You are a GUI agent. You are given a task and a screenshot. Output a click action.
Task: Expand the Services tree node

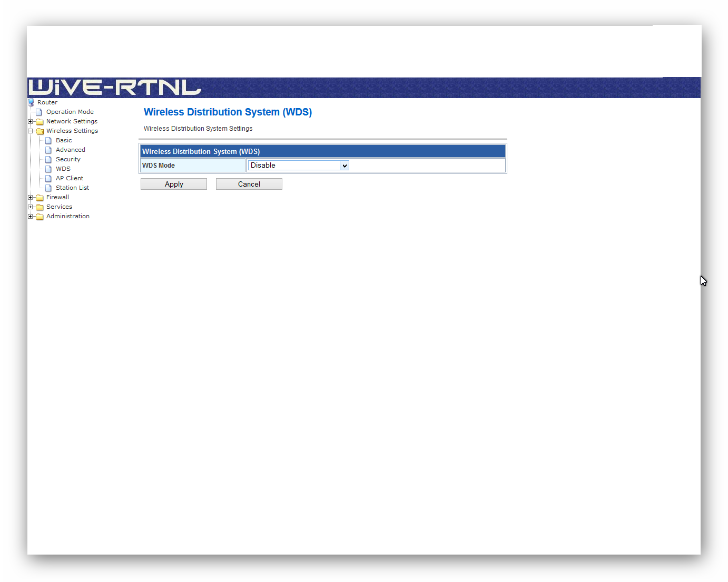[31, 207]
